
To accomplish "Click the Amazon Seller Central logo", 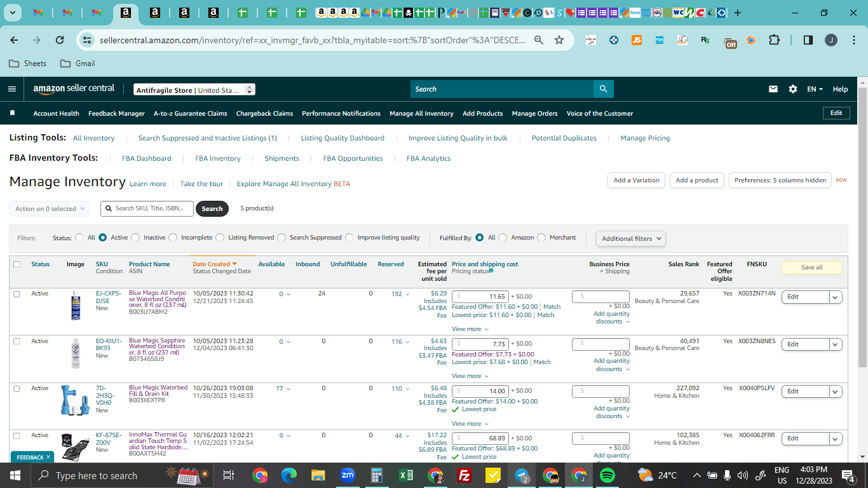I will coord(74,89).
